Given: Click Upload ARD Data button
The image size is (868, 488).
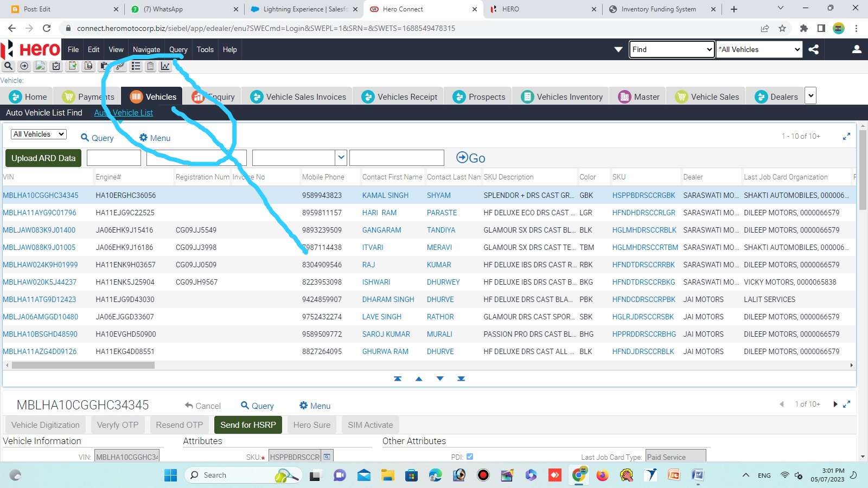Looking at the screenshot, I should click(43, 158).
